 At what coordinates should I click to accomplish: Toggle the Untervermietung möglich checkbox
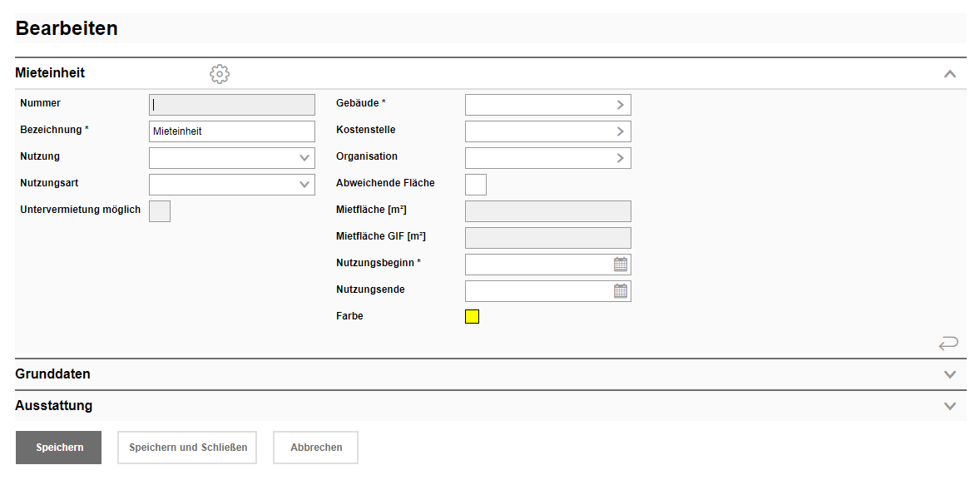[x=160, y=211]
